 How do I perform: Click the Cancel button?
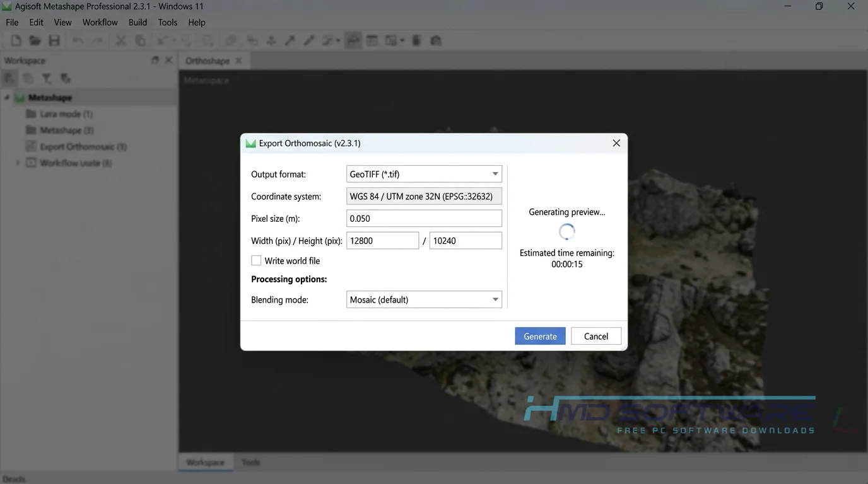tap(596, 336)
